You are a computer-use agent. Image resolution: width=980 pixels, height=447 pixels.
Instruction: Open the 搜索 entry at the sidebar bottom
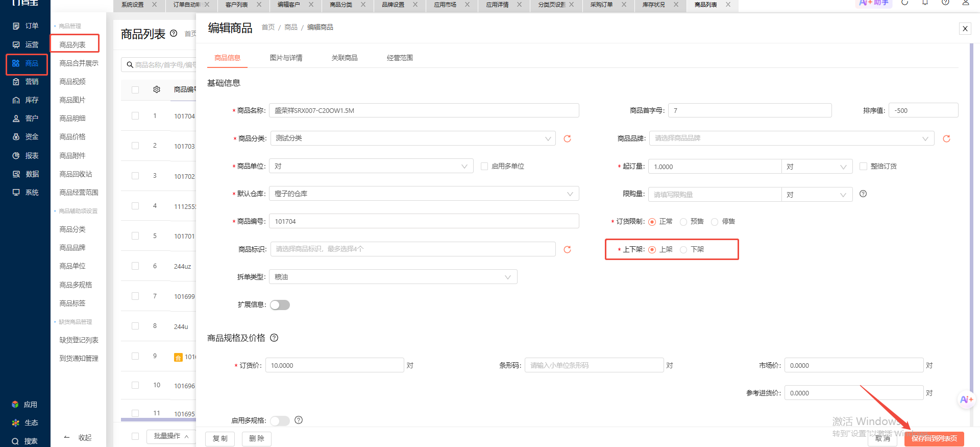24,441
